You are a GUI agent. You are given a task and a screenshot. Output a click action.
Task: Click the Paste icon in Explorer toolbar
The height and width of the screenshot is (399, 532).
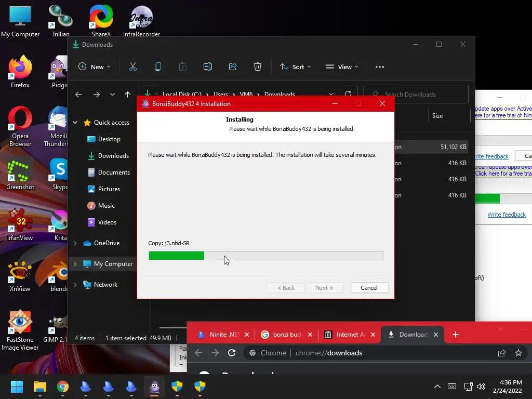pos(182,67)
